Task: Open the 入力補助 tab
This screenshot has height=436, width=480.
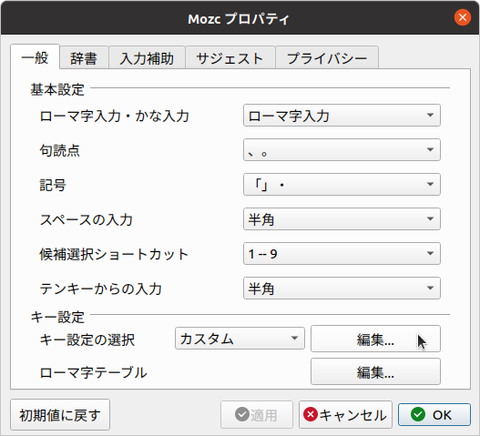Action: [147, 58]
